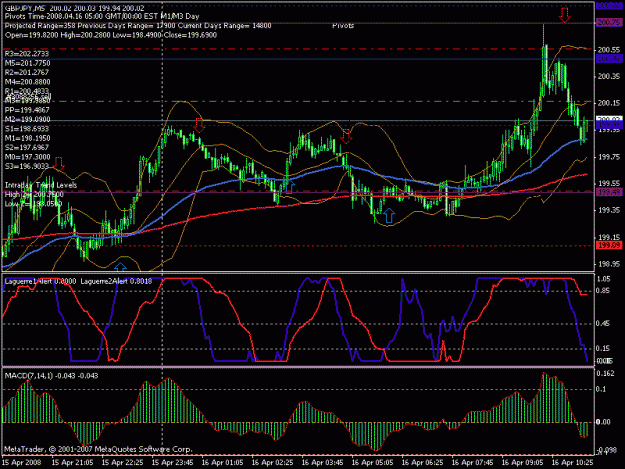Select the red down arrow beside S3=196.9033

[x=59, y=163]
